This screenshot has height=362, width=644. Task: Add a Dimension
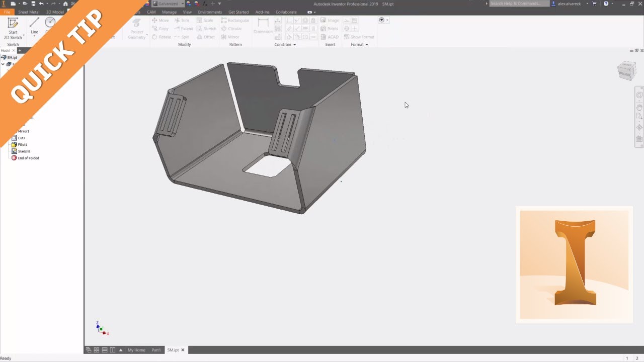tap(263, 26)
